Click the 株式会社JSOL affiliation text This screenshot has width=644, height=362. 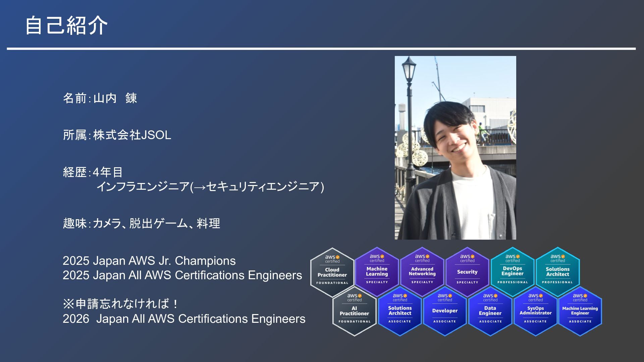[x=132, y=135]
